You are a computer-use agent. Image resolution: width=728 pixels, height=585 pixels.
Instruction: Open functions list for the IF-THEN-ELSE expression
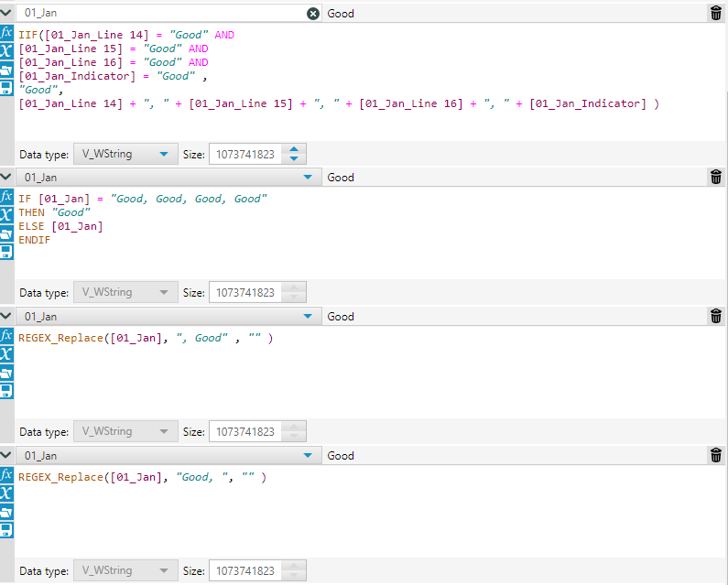(x=6, y=196)
